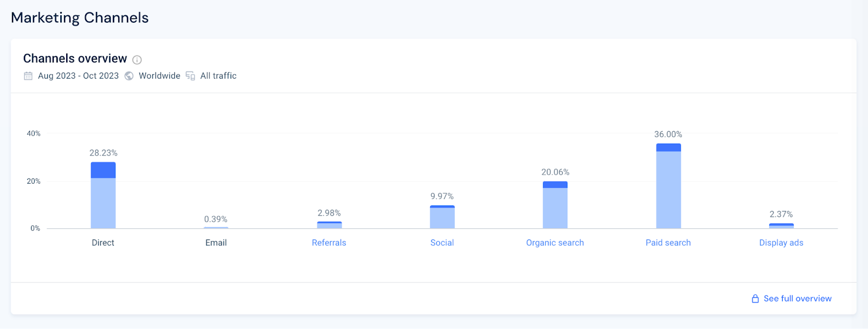
Task: Click the lock icon near See full overview
Action: click(x=755, y=299)
